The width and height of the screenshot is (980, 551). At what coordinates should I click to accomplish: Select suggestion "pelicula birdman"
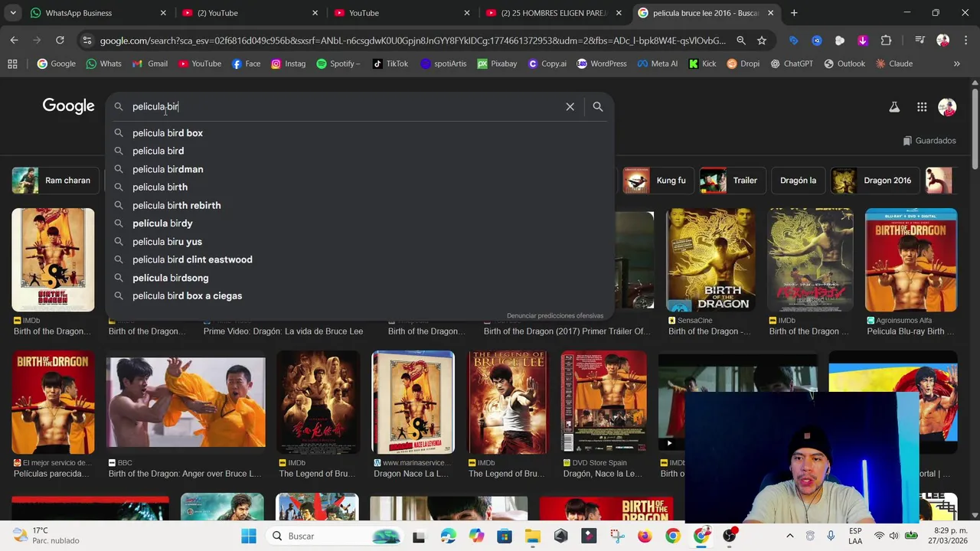point(360,169)
